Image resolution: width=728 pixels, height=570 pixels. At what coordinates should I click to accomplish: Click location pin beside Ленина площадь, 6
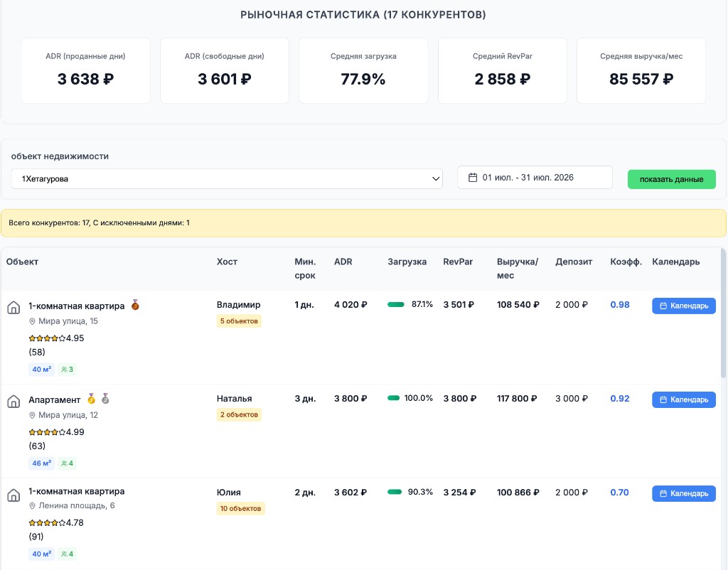32,505
